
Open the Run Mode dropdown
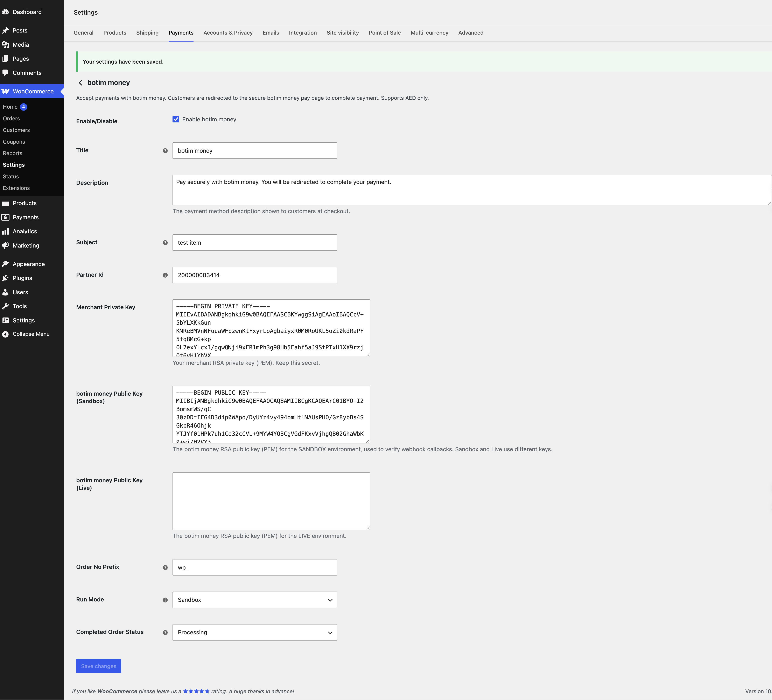tap(255, 600)
